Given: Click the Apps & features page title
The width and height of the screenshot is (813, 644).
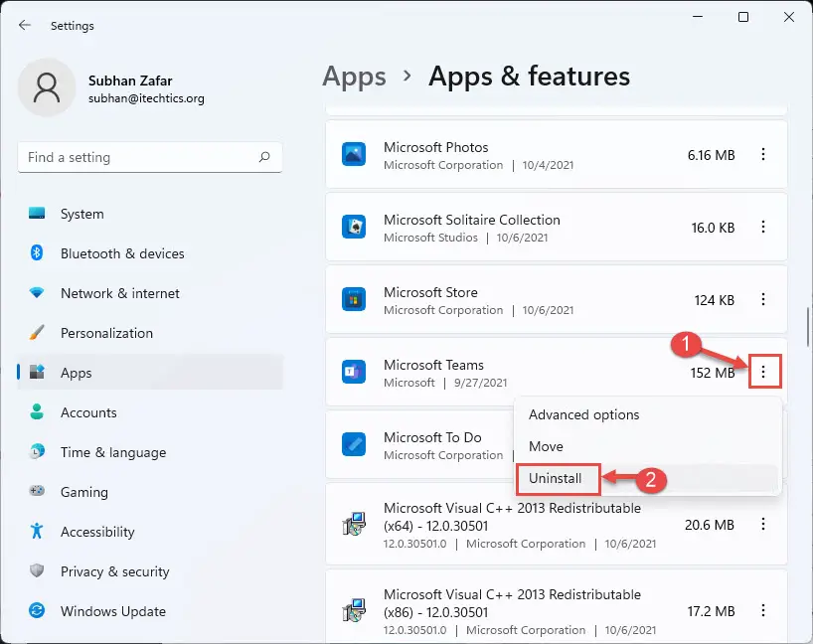Looking at the screenshot, I should point(529,77).
